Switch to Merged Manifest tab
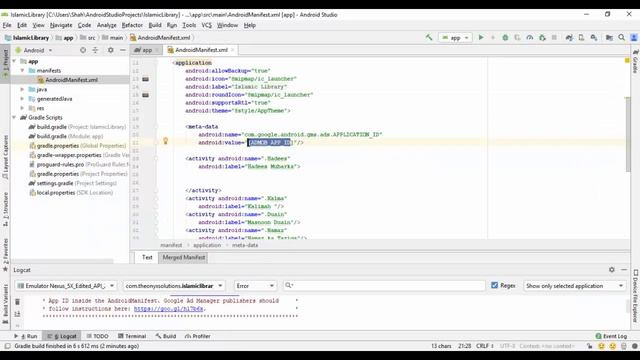This screenshot has height=360, width=640. (x=184, y=258)
